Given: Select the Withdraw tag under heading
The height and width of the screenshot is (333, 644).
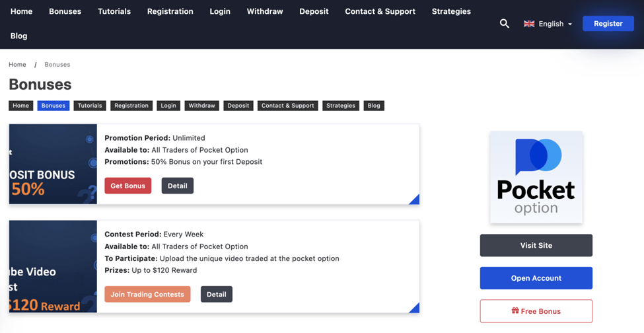Looking at the screenshot, I should pyautogui.click(x=201, y=106).
